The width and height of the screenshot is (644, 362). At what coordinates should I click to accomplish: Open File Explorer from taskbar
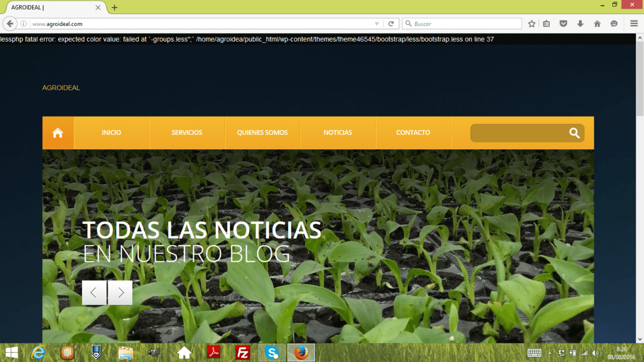(126, 353)
